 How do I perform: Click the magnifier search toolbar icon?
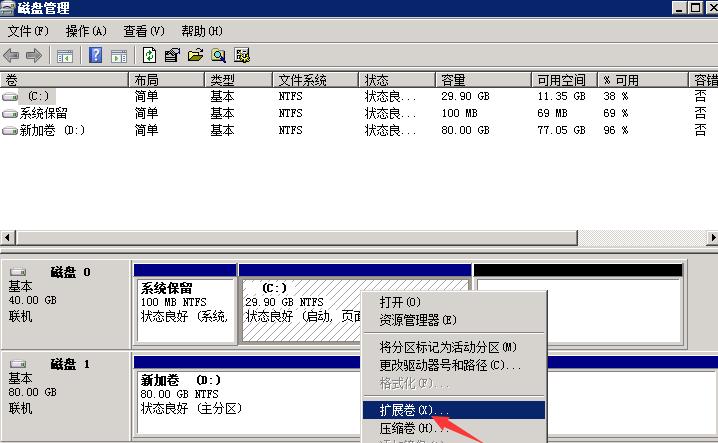(x=218, y=55)
